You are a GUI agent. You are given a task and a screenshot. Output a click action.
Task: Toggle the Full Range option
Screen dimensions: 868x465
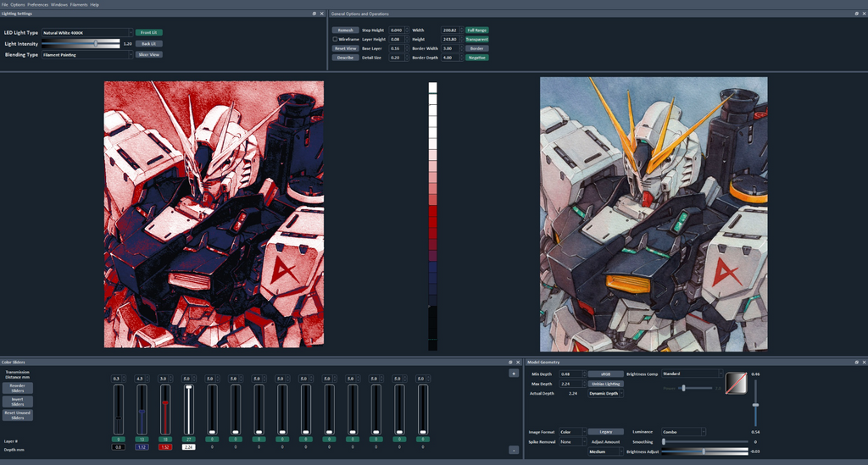click(476, 30)
